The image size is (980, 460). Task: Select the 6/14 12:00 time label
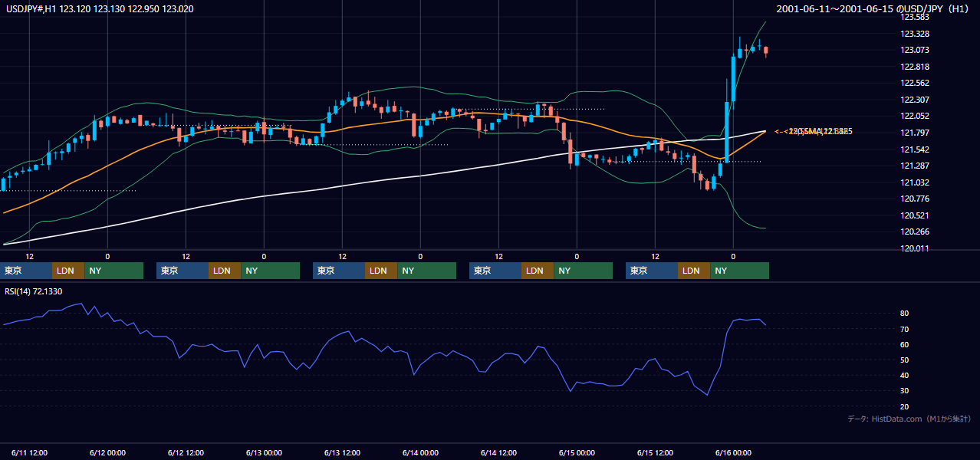pos(498,452)
